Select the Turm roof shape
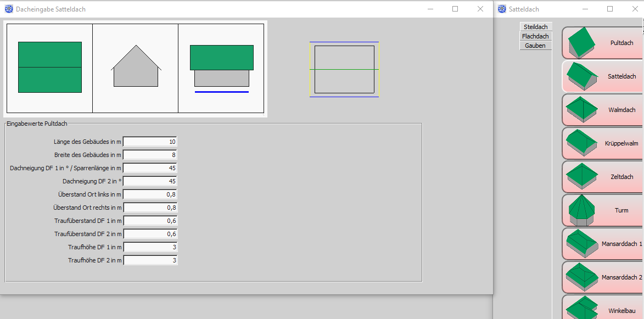This screenshot has height=319, width=644. click(x=602, y=210)
